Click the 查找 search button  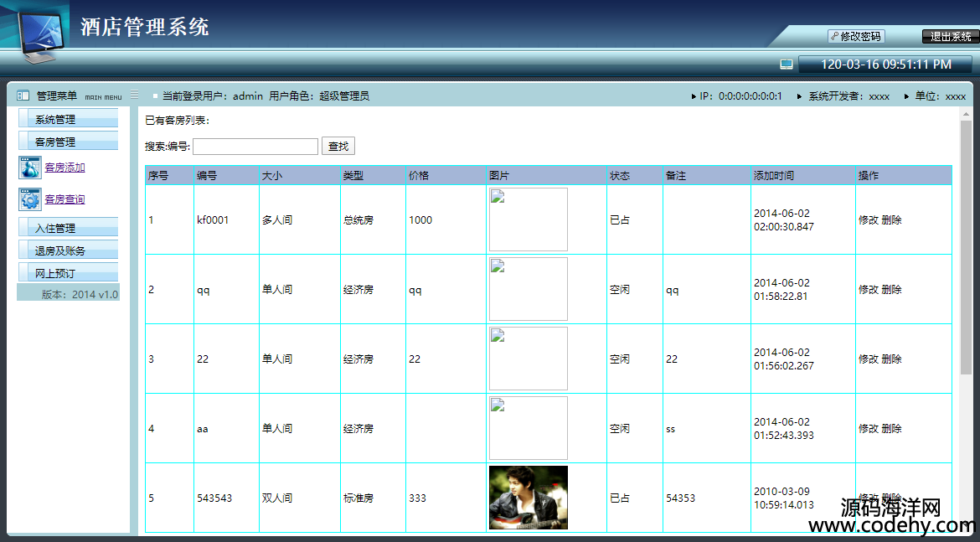[338, 147]
